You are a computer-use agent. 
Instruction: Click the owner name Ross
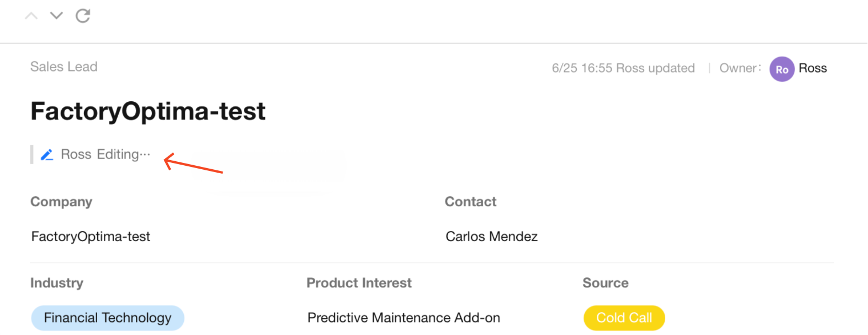pyautogui.click(x=813, y=69)
